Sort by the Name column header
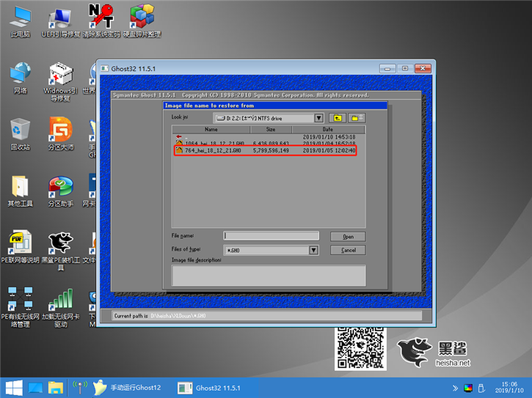This screenshot has height=398, width=532. 211,129
